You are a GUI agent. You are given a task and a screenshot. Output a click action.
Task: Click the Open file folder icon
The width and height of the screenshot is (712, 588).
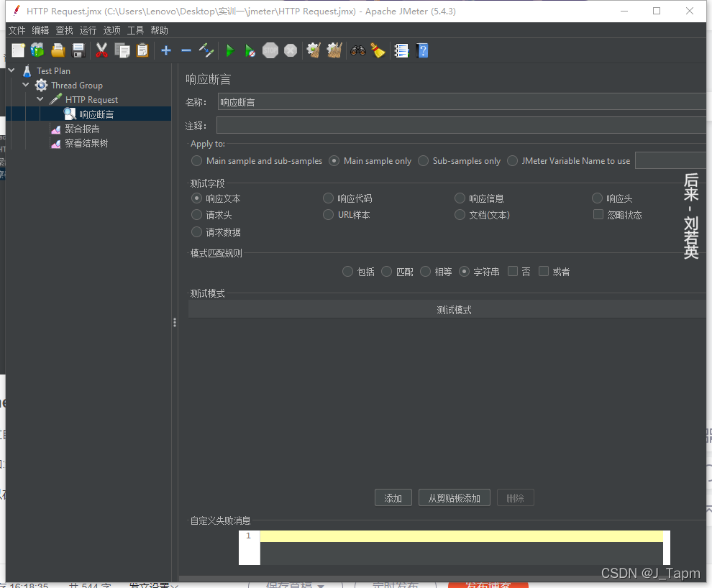click(x=58, y=50)
